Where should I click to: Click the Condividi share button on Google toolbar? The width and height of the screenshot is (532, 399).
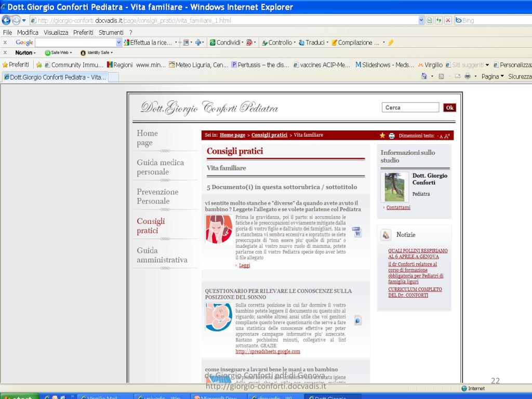(x=227, y=43)
